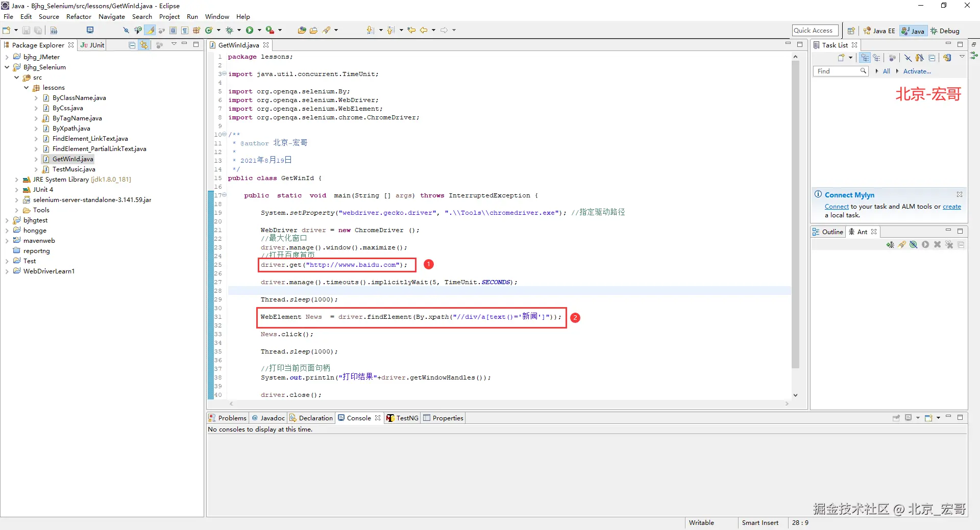The image size is (980, 530).
Task: Click Add Buildfiles with Search in Ant view
Action: pyautogui.click(x=902, y=245)
